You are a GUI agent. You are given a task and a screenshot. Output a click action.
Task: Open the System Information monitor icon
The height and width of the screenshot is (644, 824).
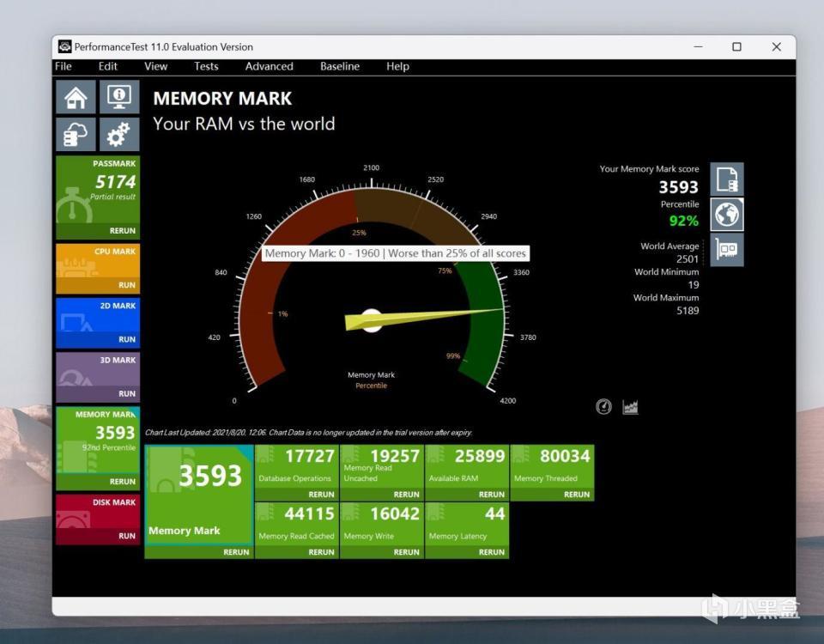pyautogui.click(x=119, y=97)
